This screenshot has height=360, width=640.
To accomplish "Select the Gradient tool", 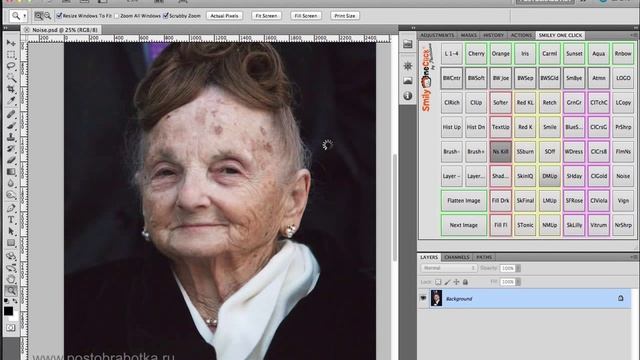I will (x=11, y=172).
